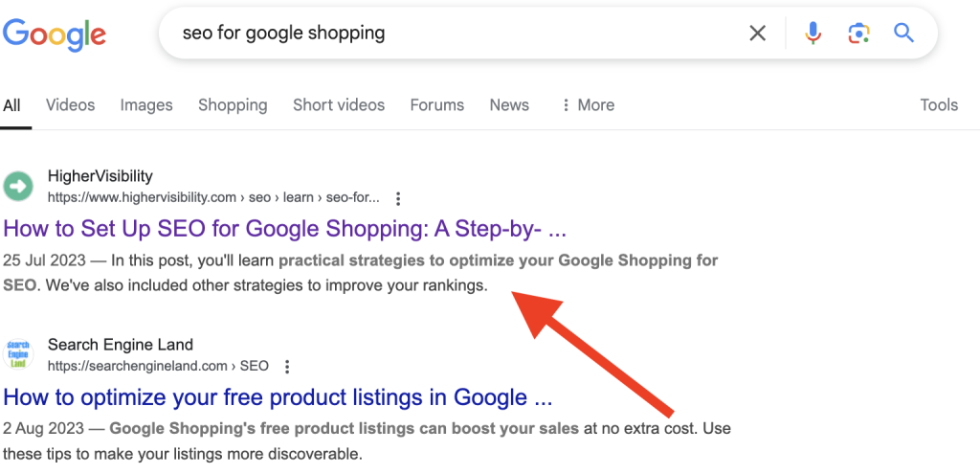This screenshot has height=474, width=980.
Task: Open "How to optimize your free product listings" result
Action: pyautogui.click(x=278, y=397)
